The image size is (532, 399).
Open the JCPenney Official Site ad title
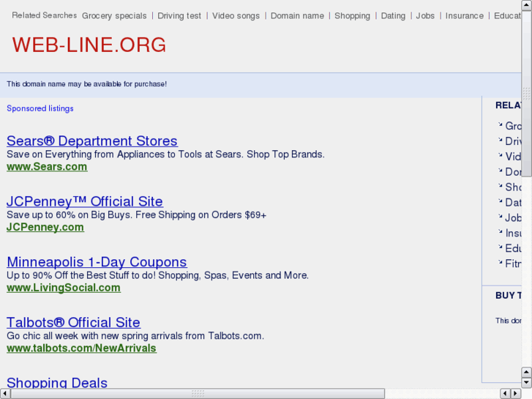[85, 201]
